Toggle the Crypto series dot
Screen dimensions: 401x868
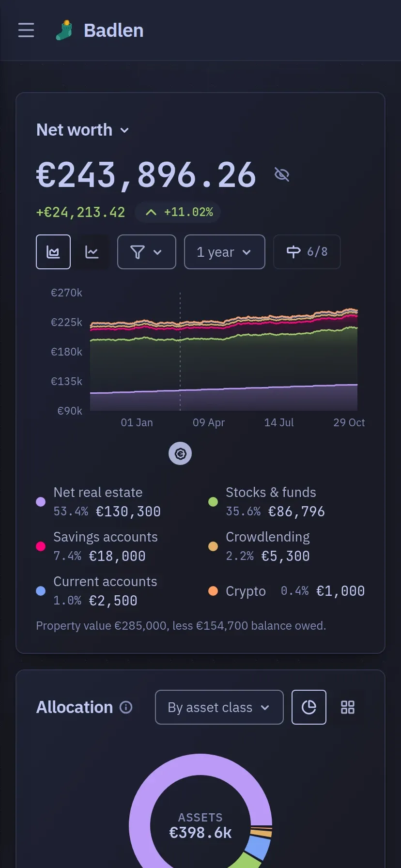[213, 591]
